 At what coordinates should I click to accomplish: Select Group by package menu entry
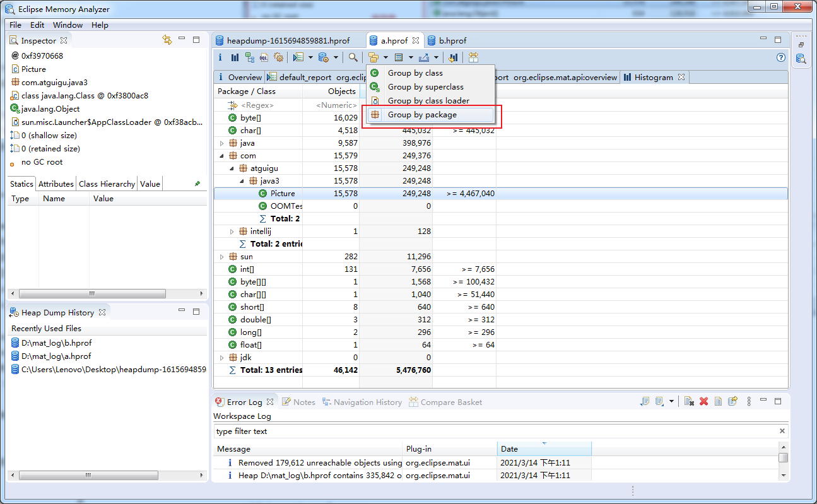[x=430, y=115]
